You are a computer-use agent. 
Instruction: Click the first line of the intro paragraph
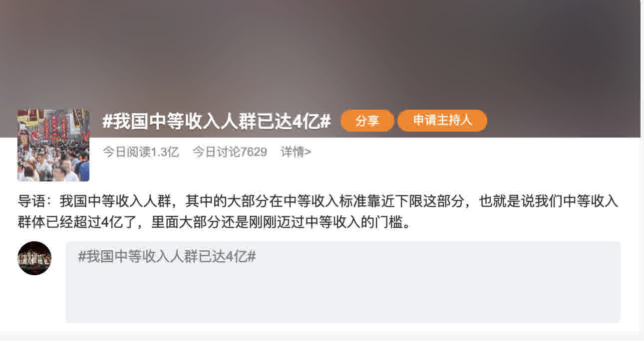(319, 201)
